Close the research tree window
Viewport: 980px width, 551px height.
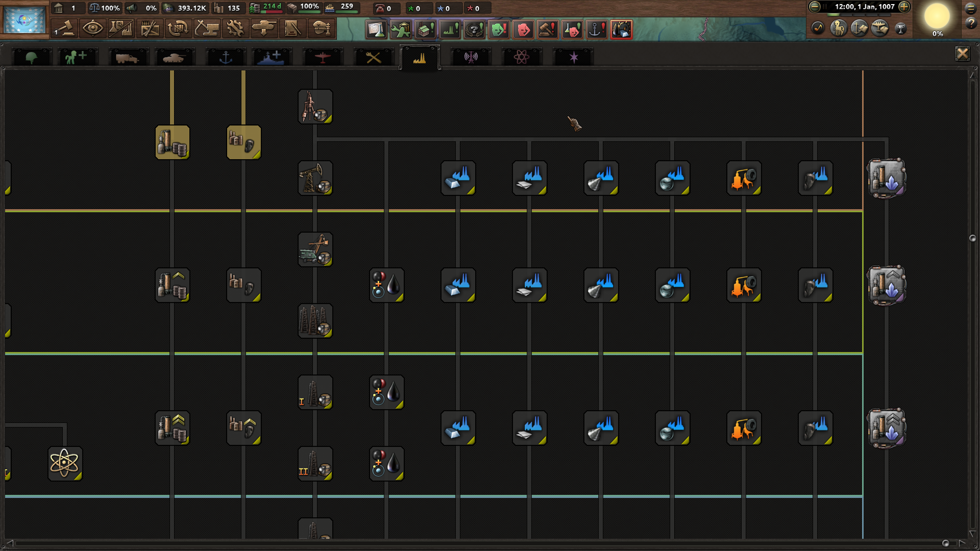pyautogui.click(x=962, y=54)
